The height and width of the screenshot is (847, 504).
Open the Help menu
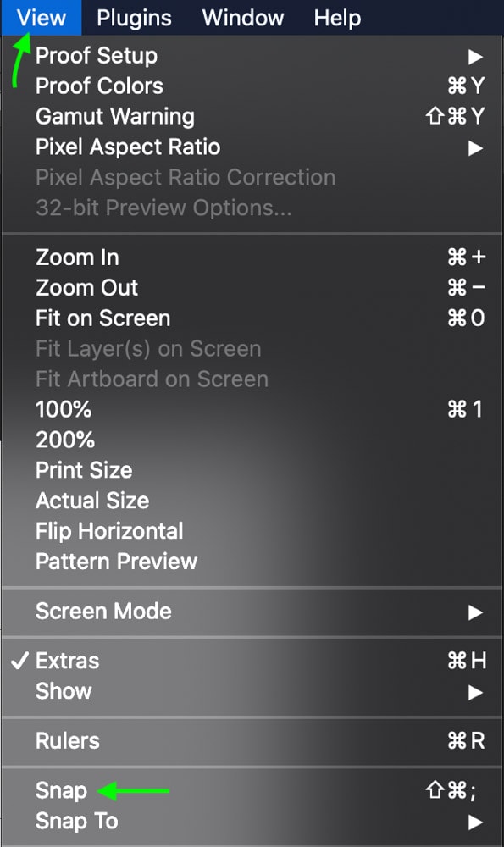pos(338,18)
